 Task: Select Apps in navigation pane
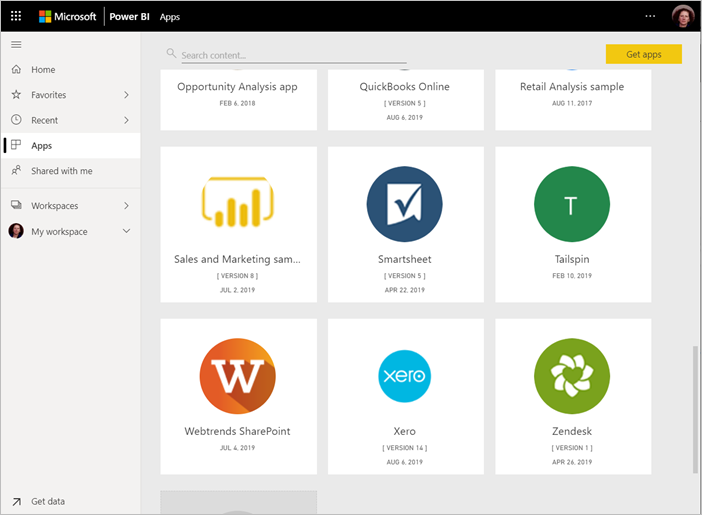coord(71,146)
